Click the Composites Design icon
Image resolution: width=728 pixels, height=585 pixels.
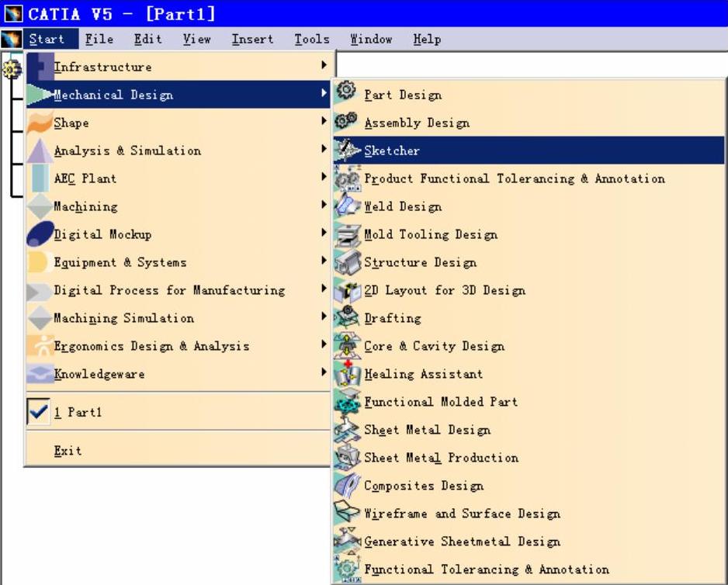click(347, 486)
